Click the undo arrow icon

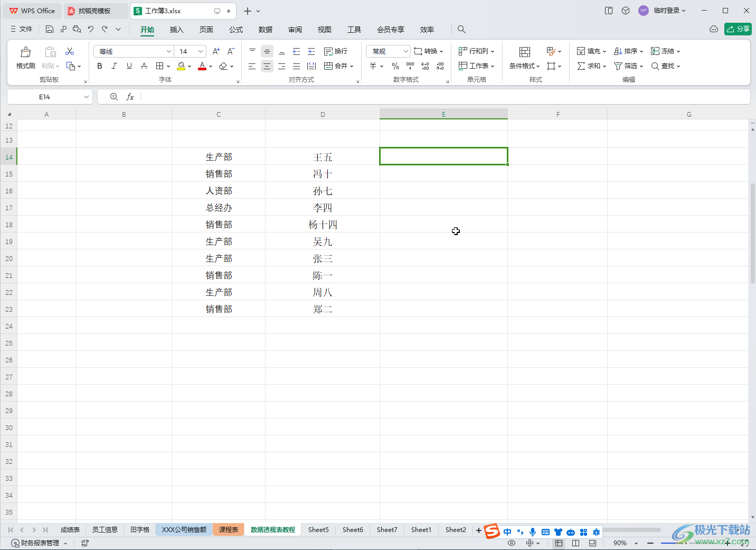tap(91, 29)
